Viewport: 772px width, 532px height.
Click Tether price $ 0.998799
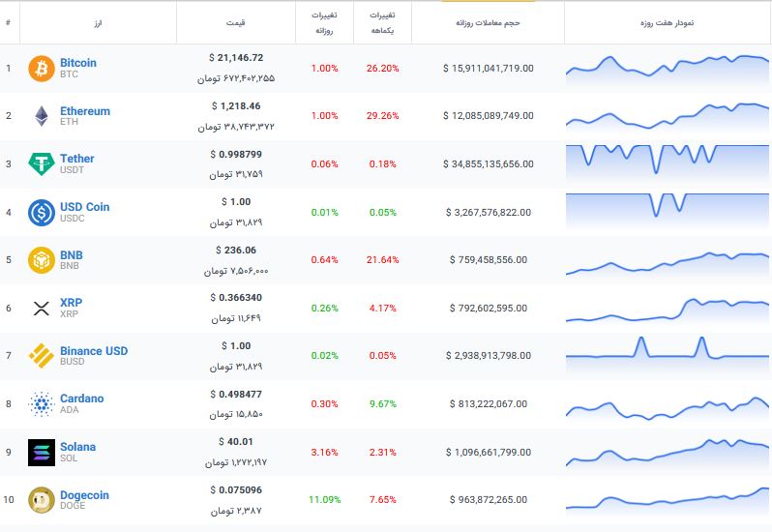coord(236,154)
